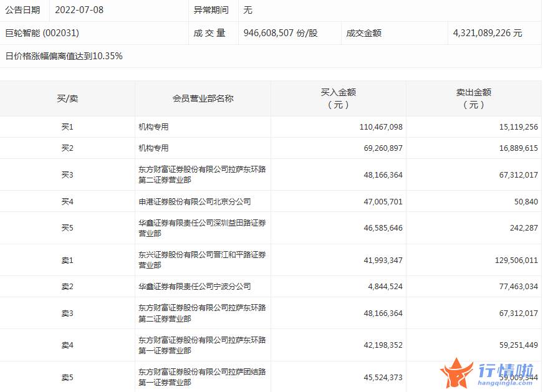Select the 卖3 row label
This screenshot has width=543, height=392.
tap(67, 313)
